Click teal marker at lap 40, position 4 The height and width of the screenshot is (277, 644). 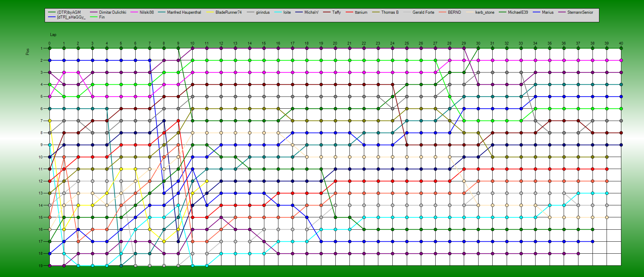[621, 85]
